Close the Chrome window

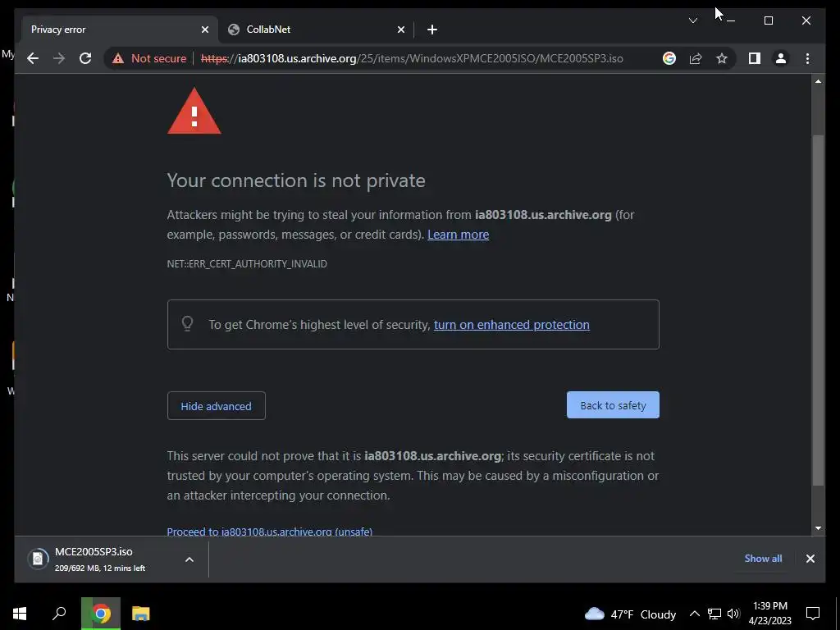point(806,21)
